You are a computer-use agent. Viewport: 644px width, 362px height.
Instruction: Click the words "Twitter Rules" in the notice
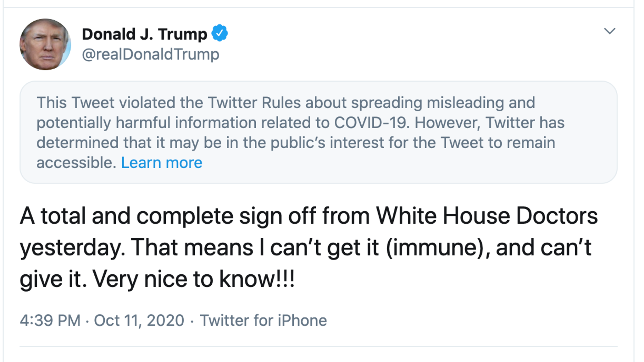pos(254,103)
